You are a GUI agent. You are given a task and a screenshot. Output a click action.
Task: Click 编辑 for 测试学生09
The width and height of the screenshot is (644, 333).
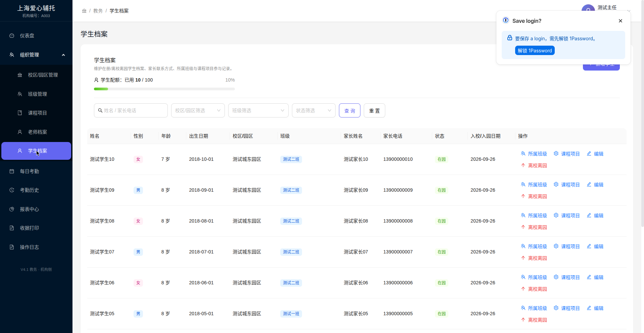click(595, 185)
